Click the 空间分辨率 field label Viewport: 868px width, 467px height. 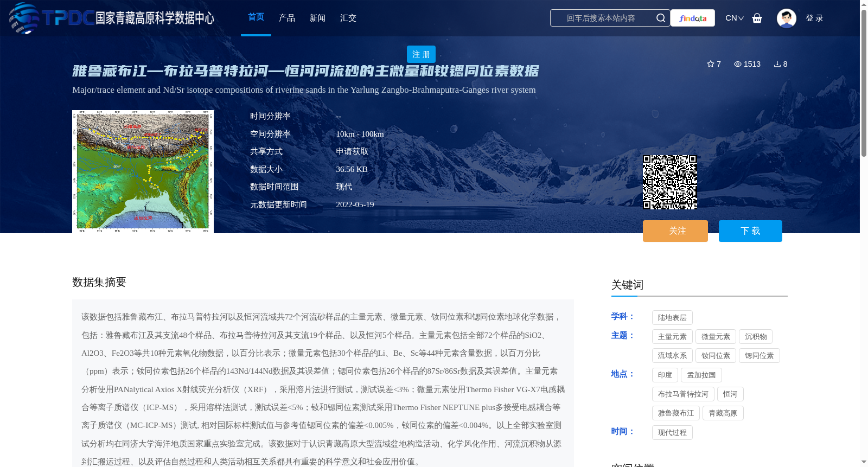(x=270, y=134)
